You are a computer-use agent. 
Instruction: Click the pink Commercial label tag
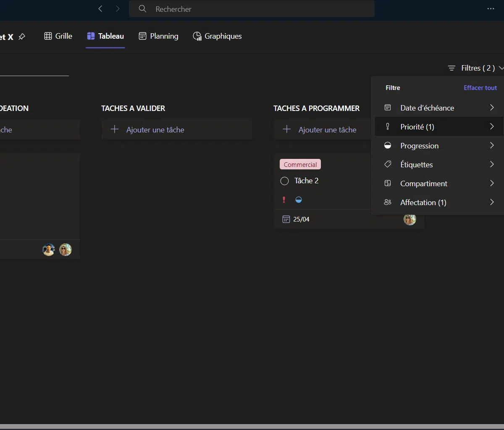pos(300,164)
